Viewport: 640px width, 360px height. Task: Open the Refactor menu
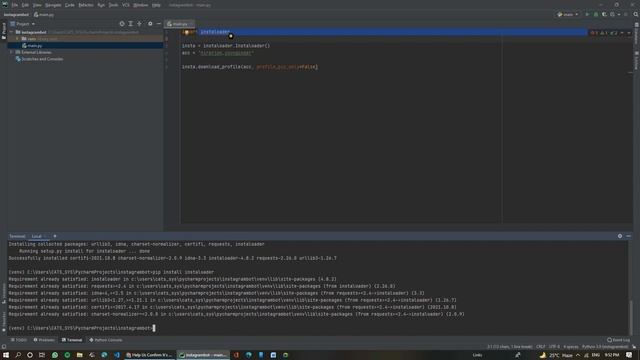coord(86,5)
